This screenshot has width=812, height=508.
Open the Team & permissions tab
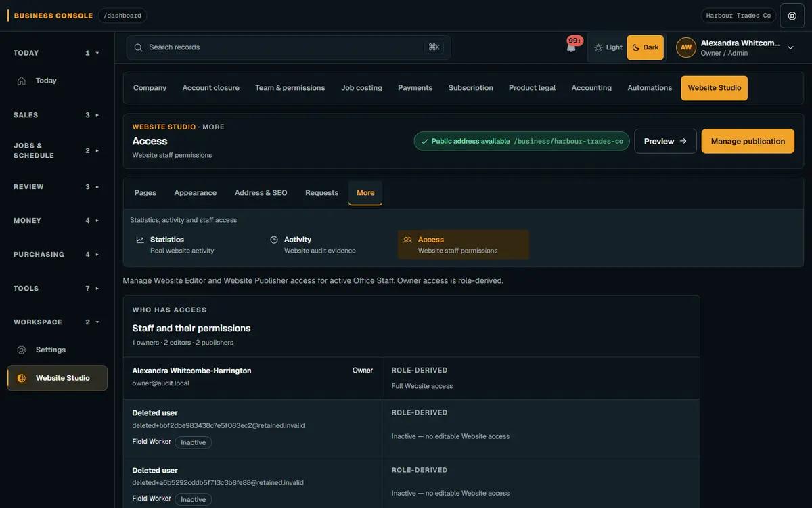point(290,88)
